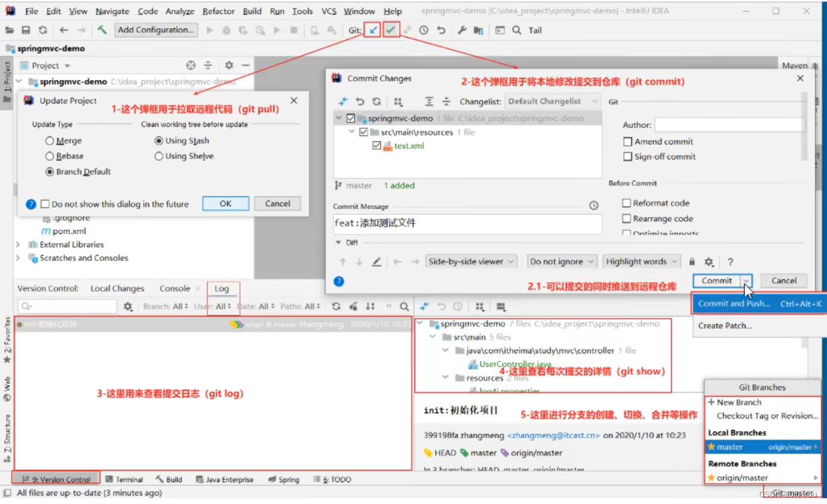827x504 pixels.
Task: Toggle Rearrange code checkbox
Action: coord(627,219)
